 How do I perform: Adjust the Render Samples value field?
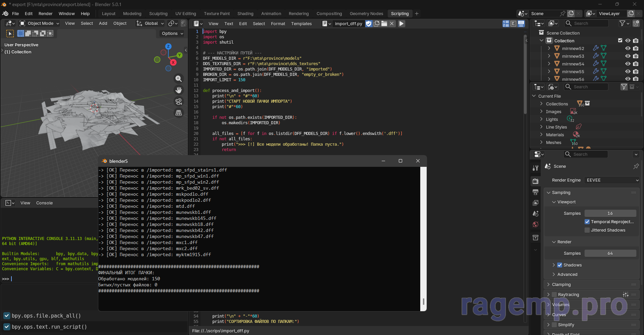pos(610,253)
